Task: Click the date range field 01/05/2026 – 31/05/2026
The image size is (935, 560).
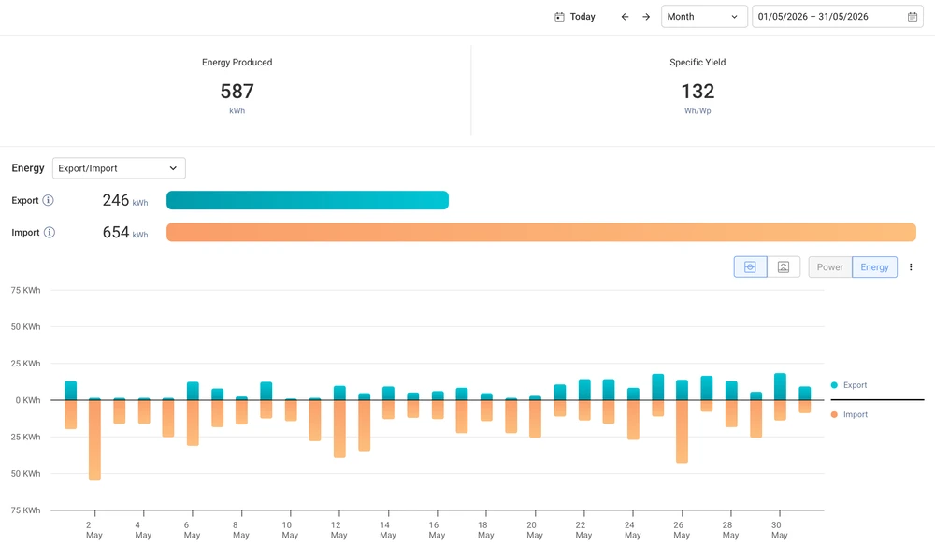Action: [x=837, y=17]
